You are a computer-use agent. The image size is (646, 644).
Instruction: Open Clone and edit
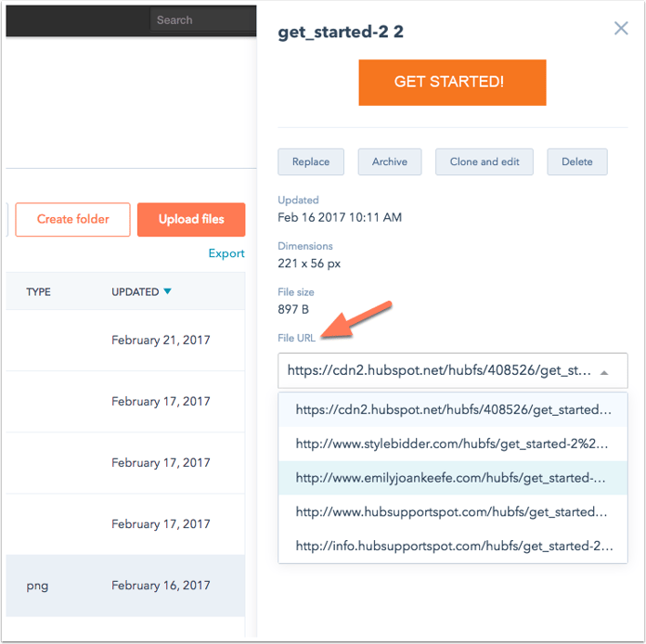pos(484,161)
